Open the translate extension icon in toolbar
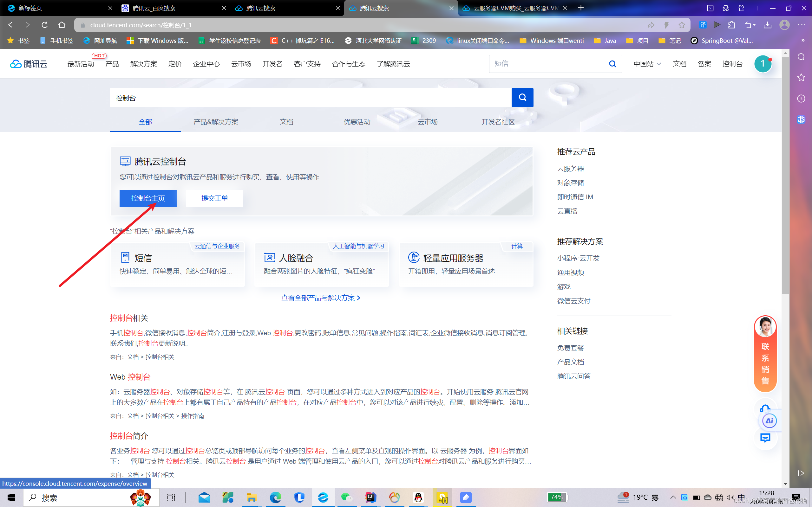Screen dimensions: 812x507 (x=702, y=25)
